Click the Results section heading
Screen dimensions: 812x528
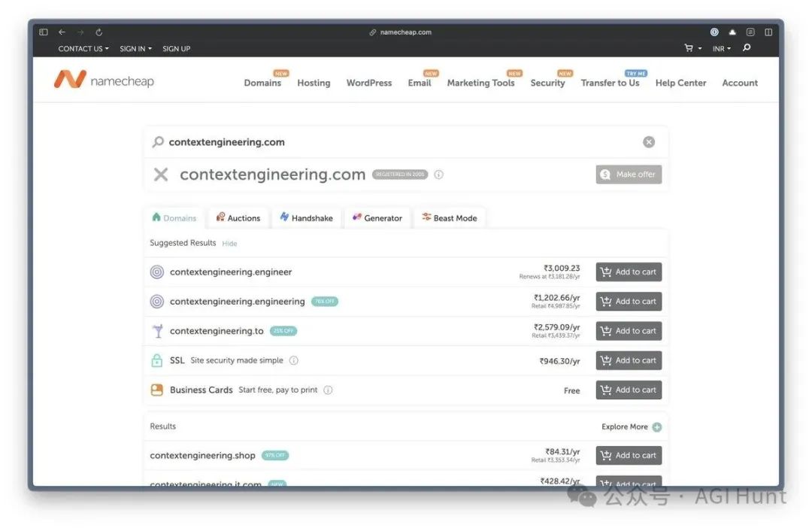[162, 426]
